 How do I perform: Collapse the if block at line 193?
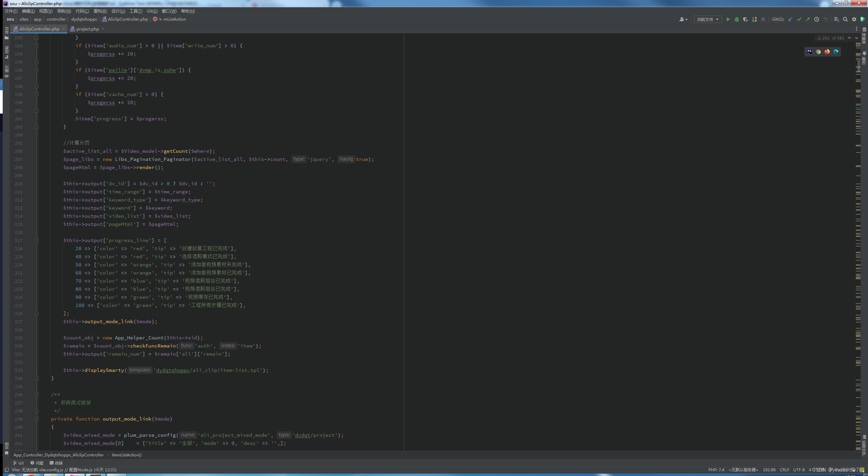pyautogui.click(x=37, y=46)
